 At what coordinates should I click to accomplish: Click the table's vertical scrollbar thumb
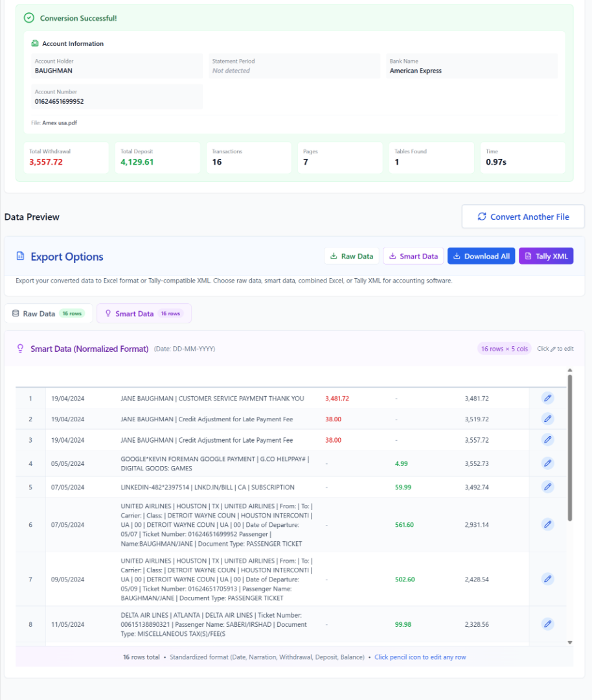coord(570,447)
